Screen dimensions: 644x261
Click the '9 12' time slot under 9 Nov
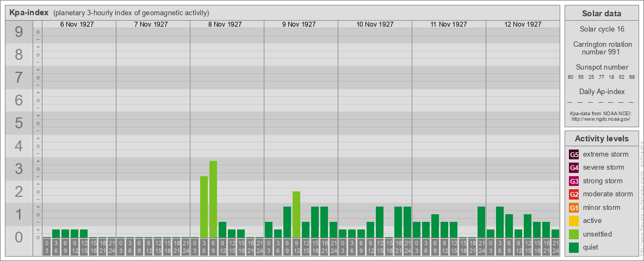coord(296,247)
